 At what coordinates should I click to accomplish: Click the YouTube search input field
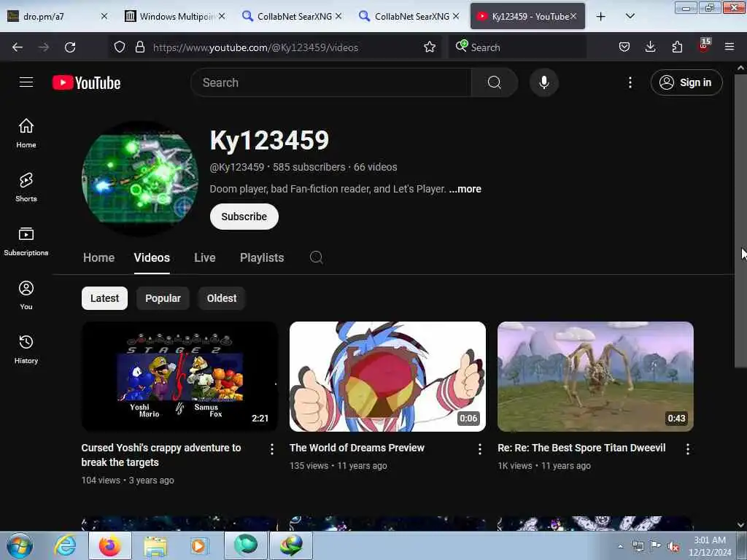pyautogui.click(x=331, y=82)
